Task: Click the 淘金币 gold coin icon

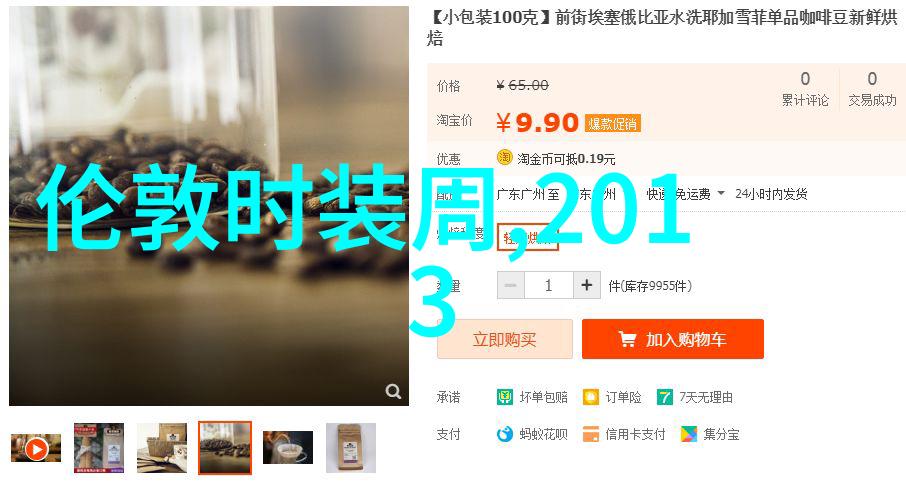Action: [x=504, y=157]
